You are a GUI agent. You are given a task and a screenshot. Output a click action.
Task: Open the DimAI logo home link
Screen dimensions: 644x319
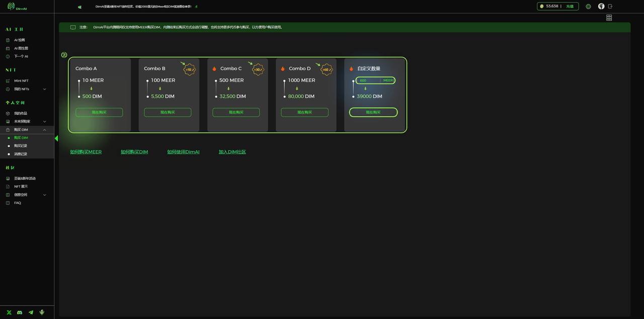[x=17, y=7]
